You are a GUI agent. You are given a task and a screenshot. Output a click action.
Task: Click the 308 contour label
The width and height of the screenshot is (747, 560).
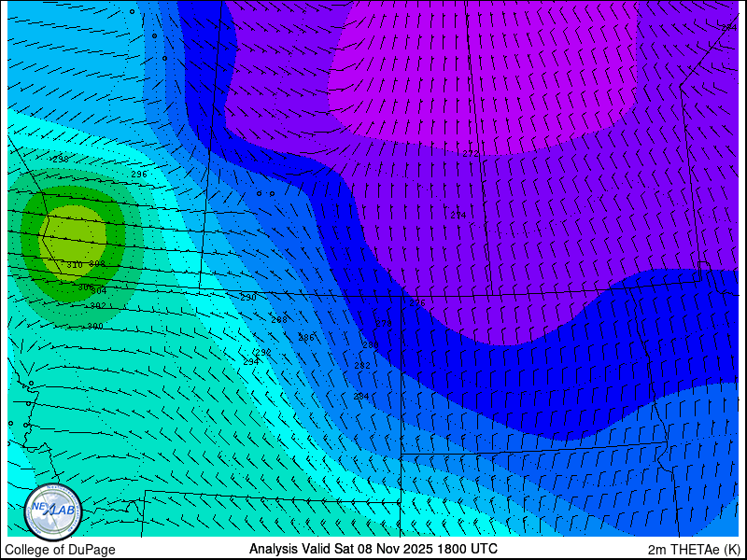97,264
